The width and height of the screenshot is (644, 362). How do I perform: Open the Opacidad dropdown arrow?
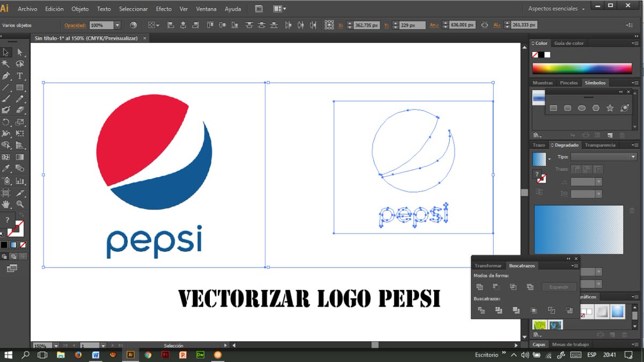[118, 25]
